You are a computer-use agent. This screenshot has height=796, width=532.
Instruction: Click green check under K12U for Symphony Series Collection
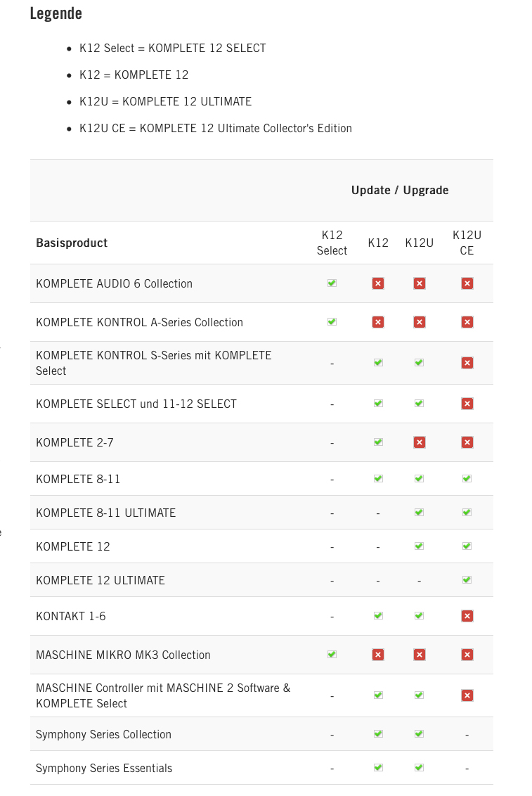pos(420,733)
